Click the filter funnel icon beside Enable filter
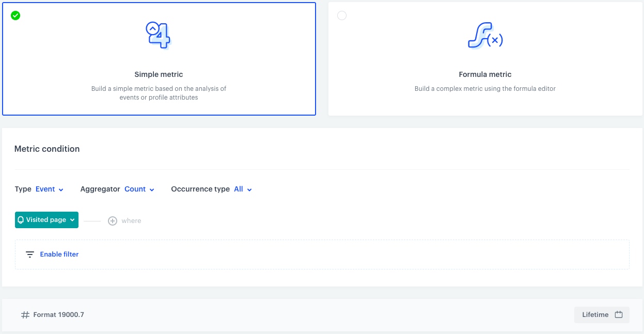Viewport: 644px width, 334px height. [x=29, y=254]
